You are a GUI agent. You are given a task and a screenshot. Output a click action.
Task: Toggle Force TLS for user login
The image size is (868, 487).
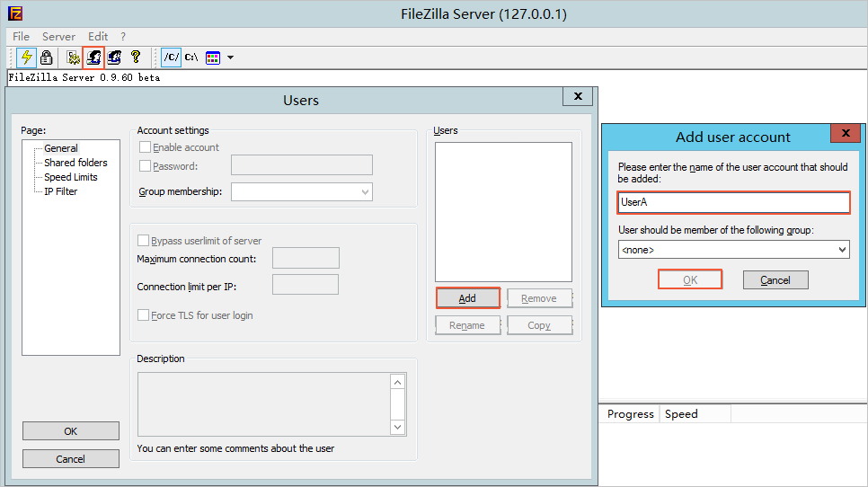(x=143, y=314)
